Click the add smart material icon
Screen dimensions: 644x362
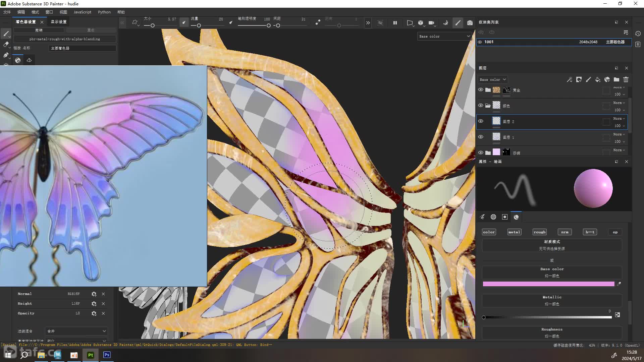click(x=607, y=79)
